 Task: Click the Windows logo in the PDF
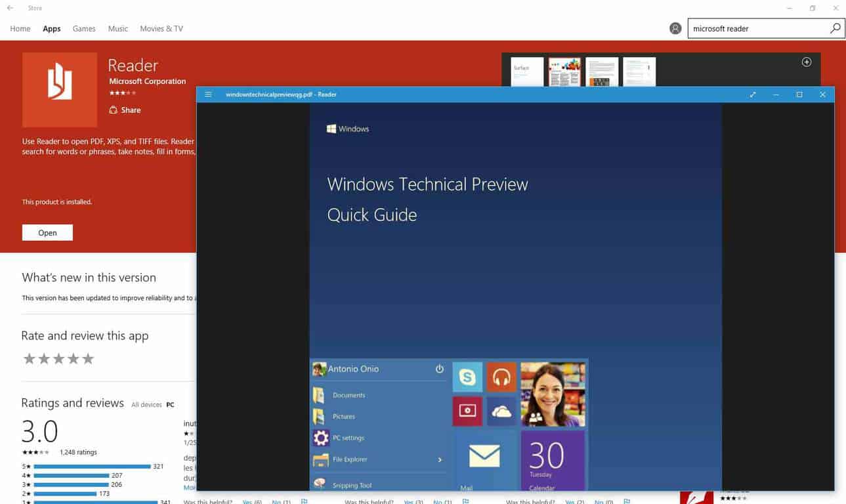click(x=331, y=129)
